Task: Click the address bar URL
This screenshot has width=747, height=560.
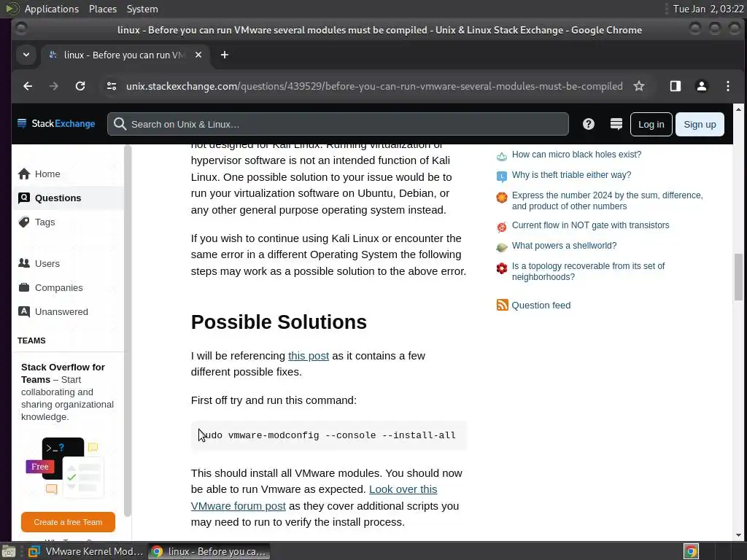Action: click(x=374, y=86)
